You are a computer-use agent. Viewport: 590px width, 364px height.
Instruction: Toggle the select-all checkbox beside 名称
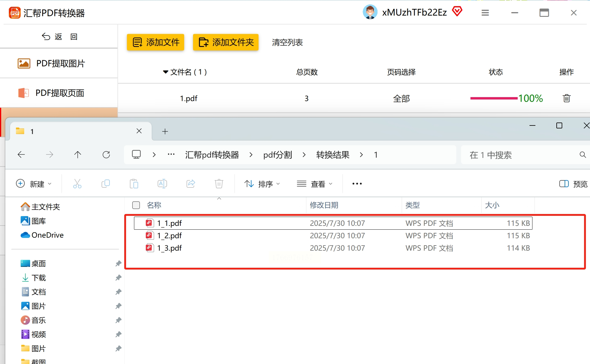(x=136, y=205)
